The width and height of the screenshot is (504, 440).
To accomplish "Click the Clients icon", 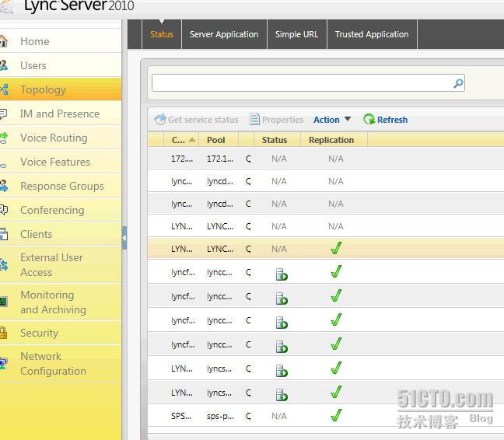I will pos(4,234).
